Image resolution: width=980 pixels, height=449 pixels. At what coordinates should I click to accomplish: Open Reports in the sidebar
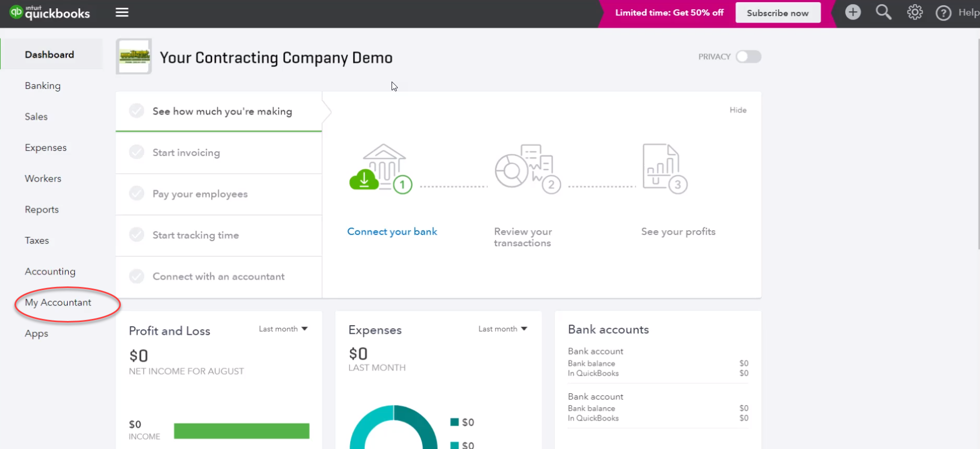42,210
